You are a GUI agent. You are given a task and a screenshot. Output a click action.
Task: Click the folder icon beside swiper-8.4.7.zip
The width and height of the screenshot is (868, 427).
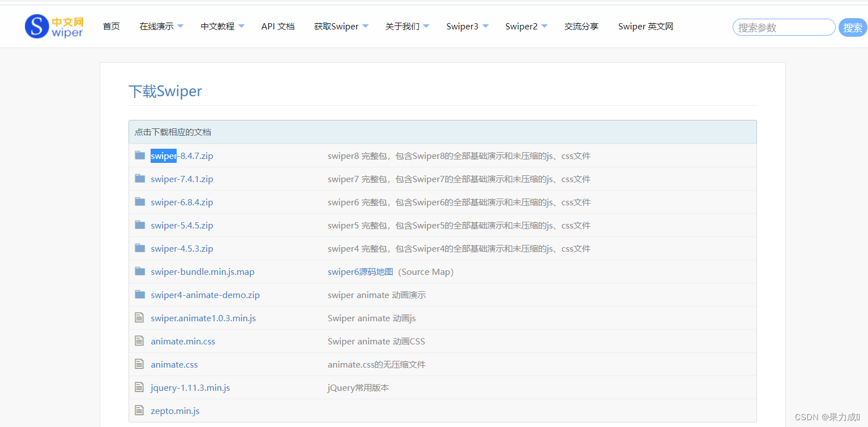click(x=140, y=155)
